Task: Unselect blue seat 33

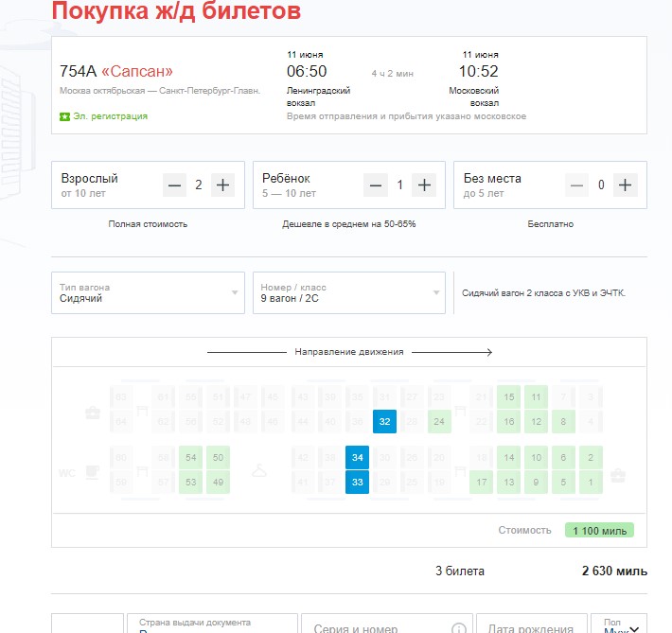Action: tap(358, 483)
